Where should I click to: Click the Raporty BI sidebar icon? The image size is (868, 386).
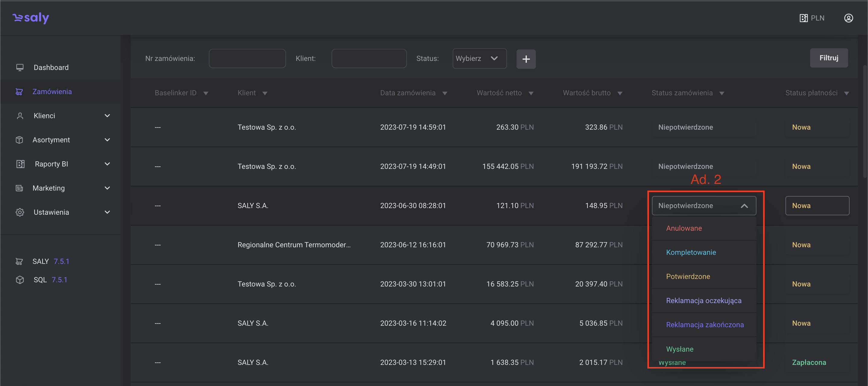tap(20, 164)
